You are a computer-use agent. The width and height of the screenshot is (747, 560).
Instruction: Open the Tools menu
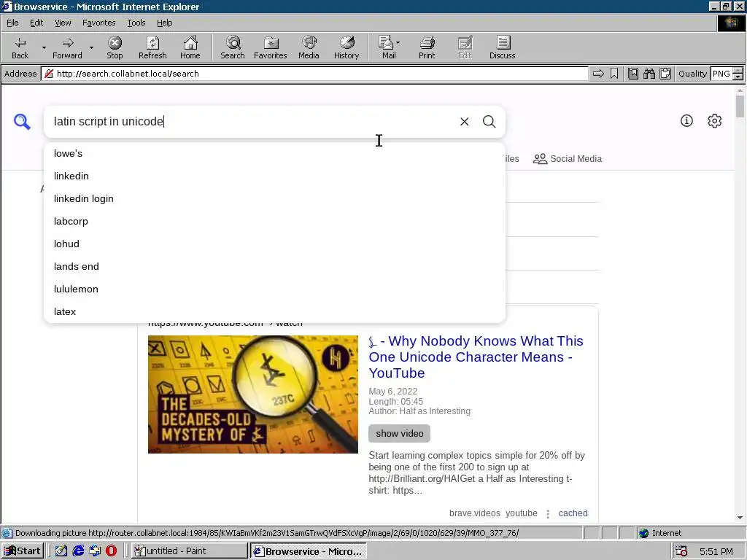(x=136, y=23)
